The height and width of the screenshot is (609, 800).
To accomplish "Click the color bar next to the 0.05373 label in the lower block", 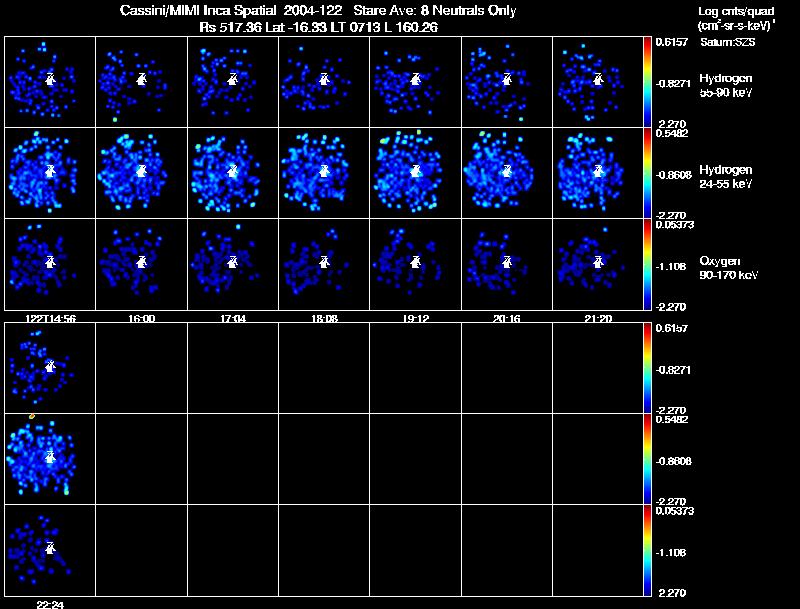I will tap(647, 550).
